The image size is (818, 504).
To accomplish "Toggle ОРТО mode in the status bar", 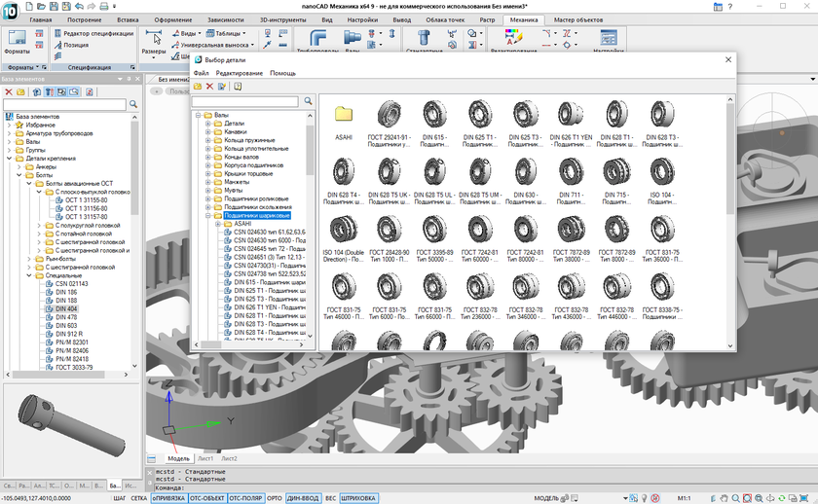I will tap(275, 498).
